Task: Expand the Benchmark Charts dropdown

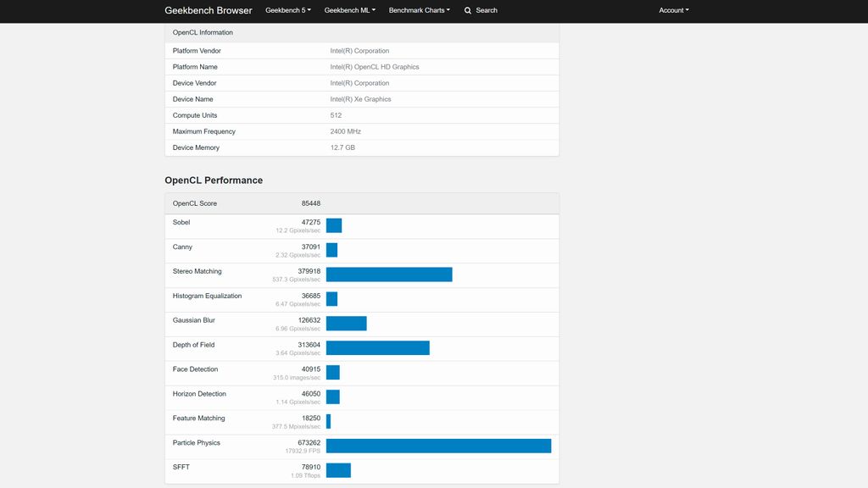Action: [419, 10]
